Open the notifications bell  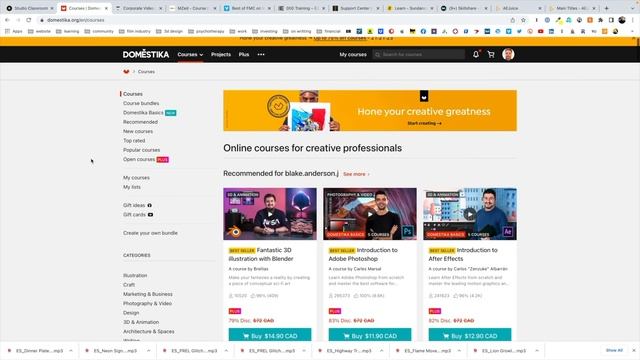[x=476, y=54]
